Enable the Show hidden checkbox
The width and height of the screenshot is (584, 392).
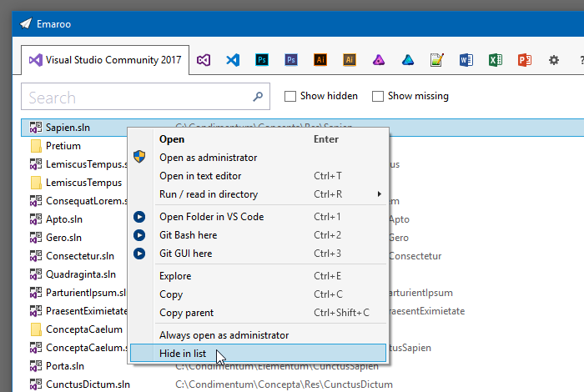coord(290,96)
